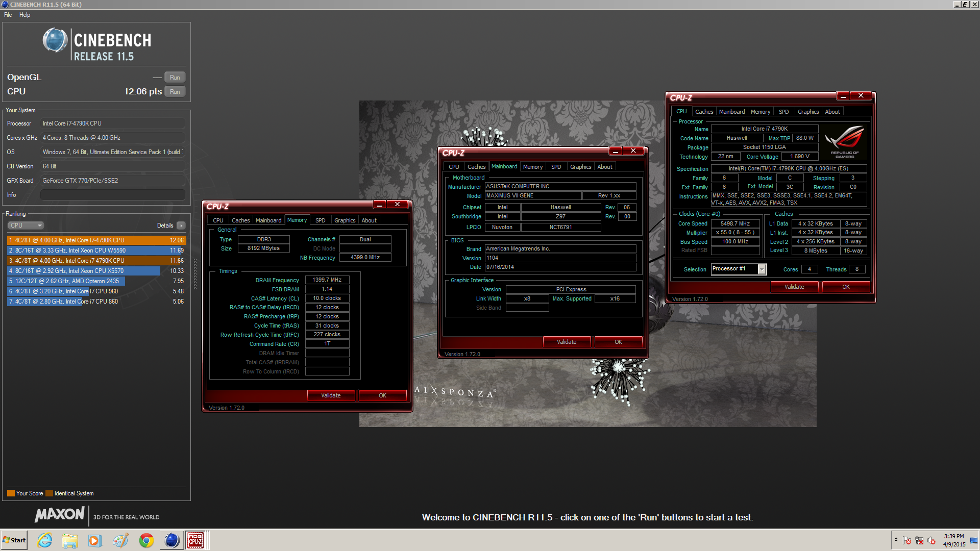Click the DRAM Frequency value 1399.7 MHz
980x551 pixels.
click(327, 280)
